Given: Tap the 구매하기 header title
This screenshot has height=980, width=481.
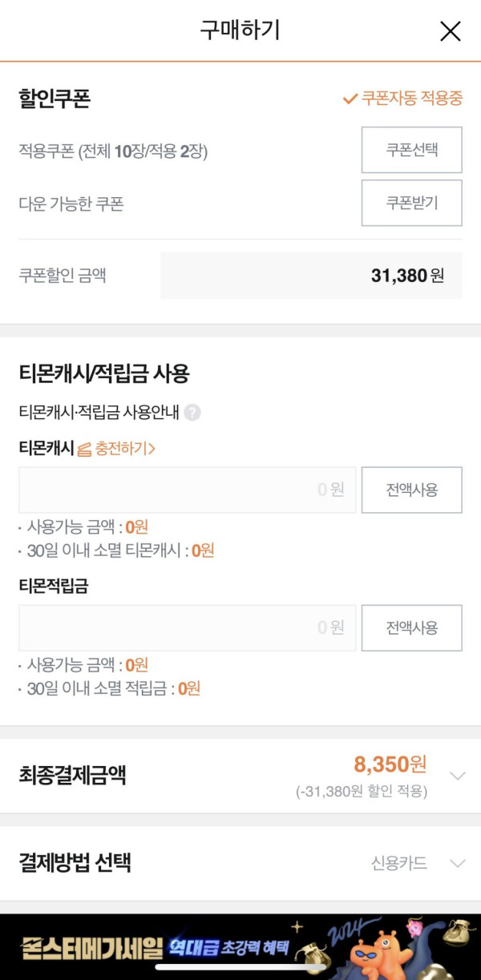Looking at the screenshot, I should 240,30.
